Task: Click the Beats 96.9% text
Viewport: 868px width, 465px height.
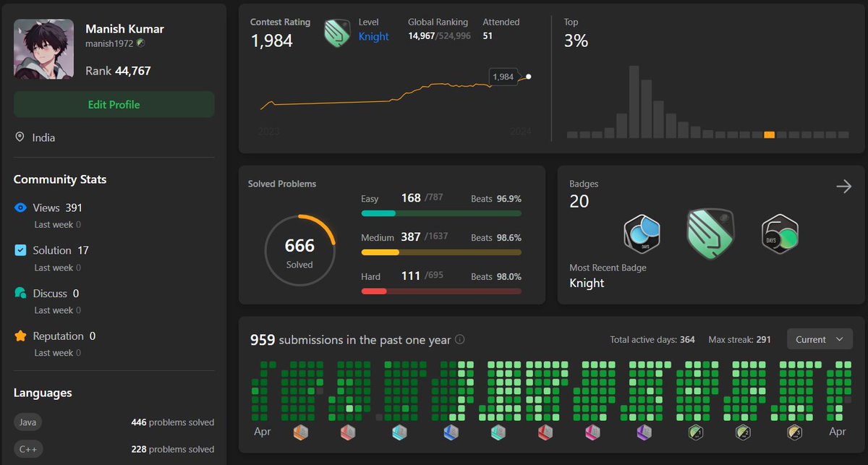Action: point(496,198)
